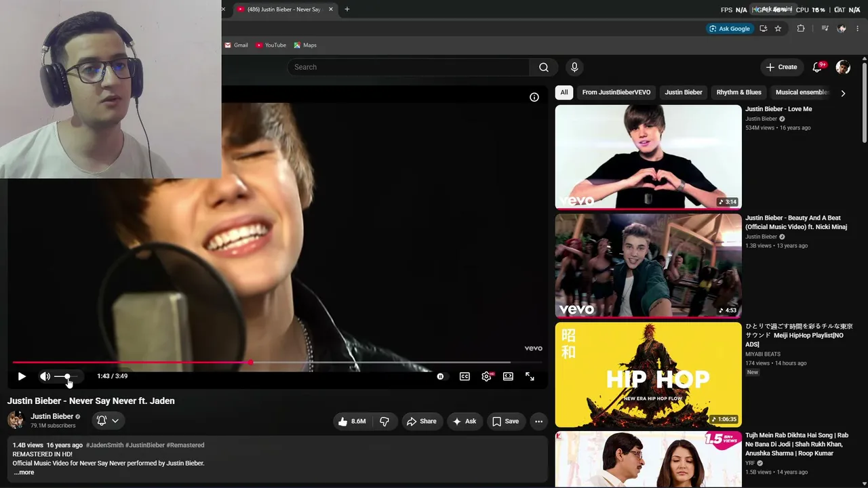This screenshot has height=488, width=868.
Task: Open the Create menu
Action: [781, 67]
